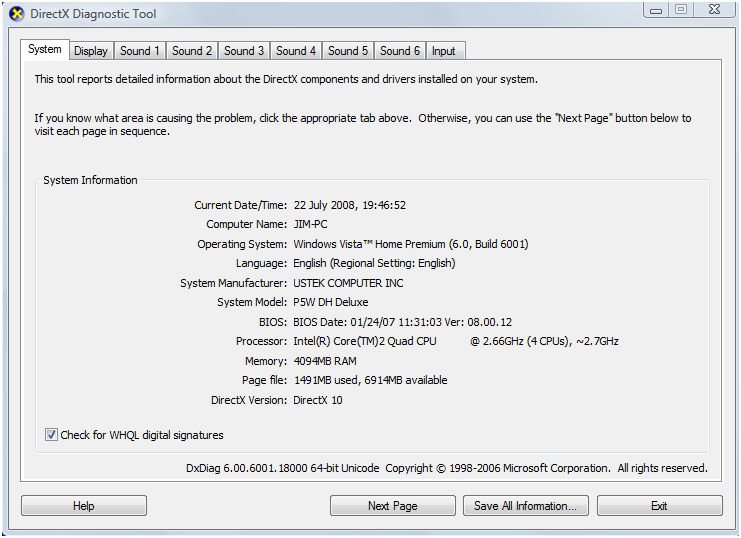Click the Help button
The width and height of the screenshot is (741, 538).
coord(84,505)
